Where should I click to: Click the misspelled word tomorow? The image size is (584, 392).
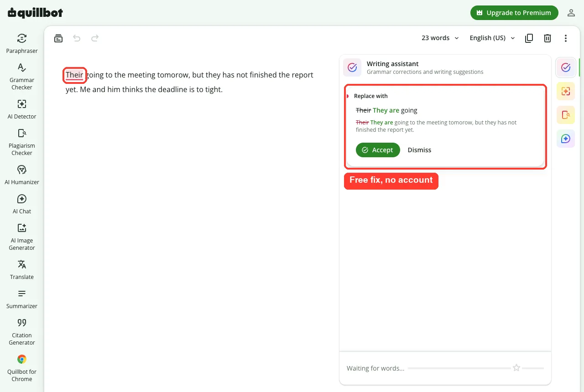click(x=172, y=75)
